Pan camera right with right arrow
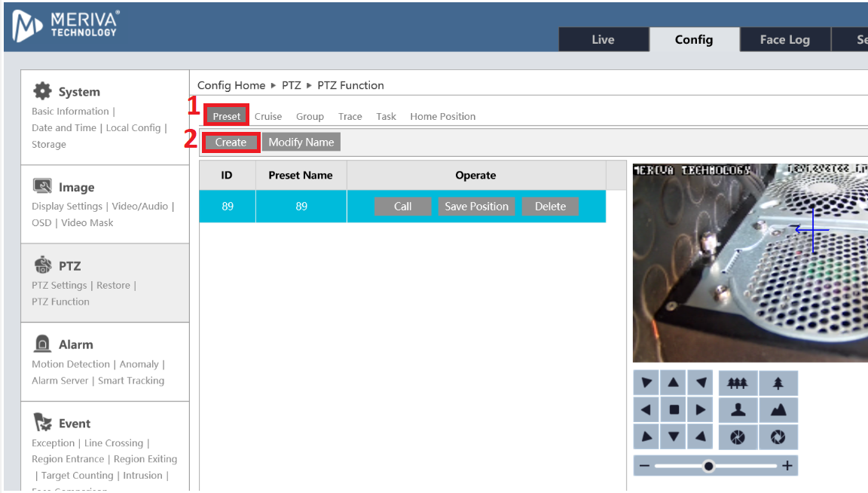Viewport: 868px width, 493px height. click(701, 410)
